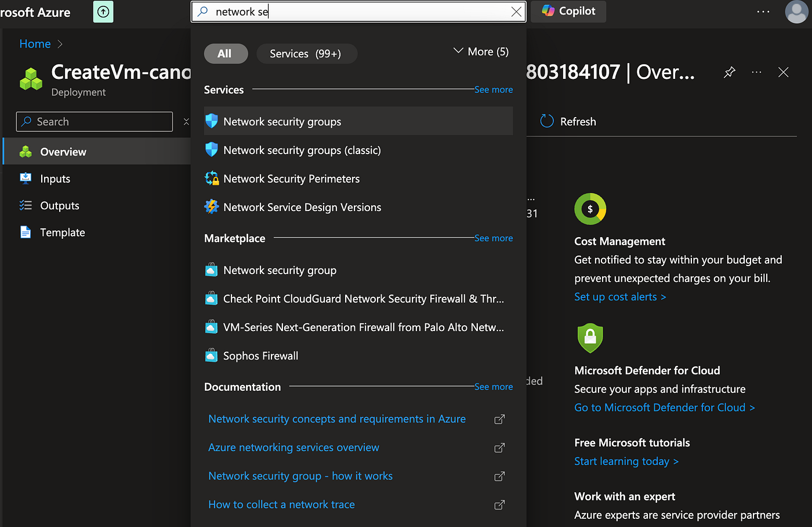Viewport: 812px width, 527px height.
Task: Click Set up cost alerts link
Action: point(620,297)
